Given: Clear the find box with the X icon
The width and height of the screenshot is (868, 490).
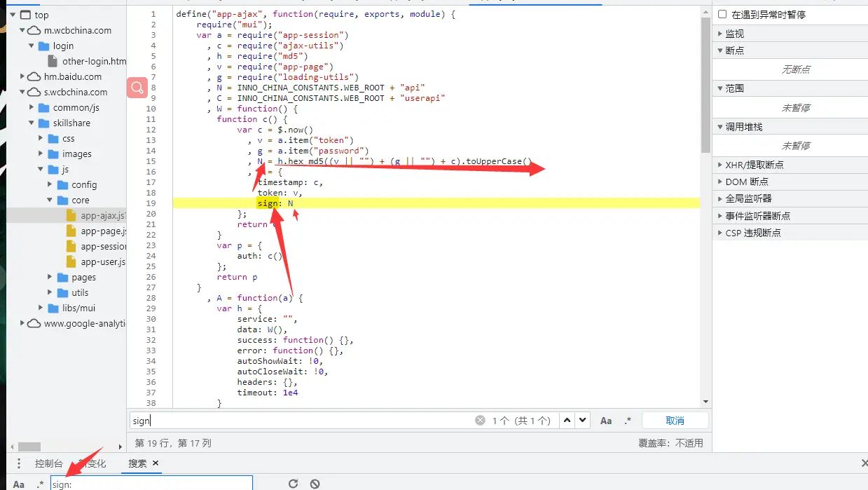Looking at the screenshot, I should click(480, 421).
